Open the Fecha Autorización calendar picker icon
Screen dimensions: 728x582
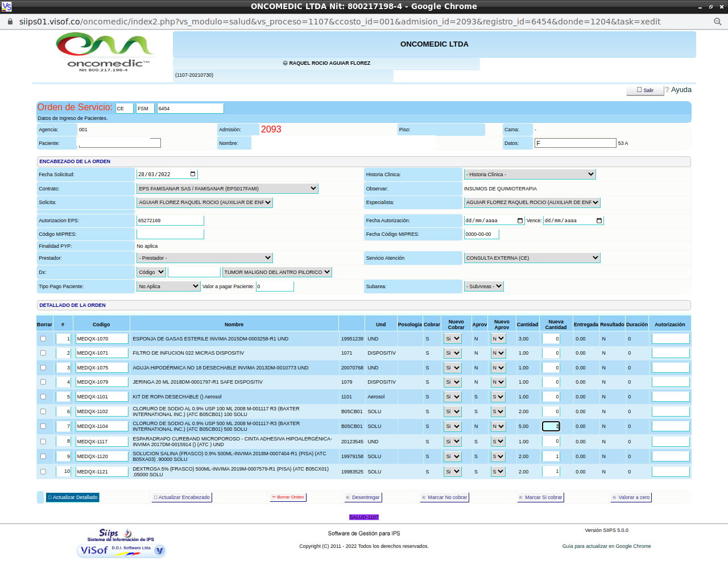pos(520,221)
